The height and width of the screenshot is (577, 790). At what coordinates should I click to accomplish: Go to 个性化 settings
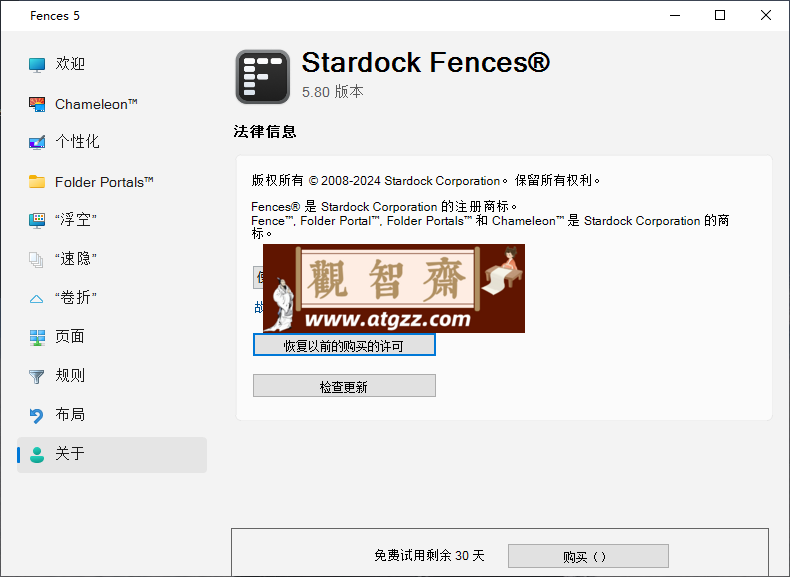112,142
